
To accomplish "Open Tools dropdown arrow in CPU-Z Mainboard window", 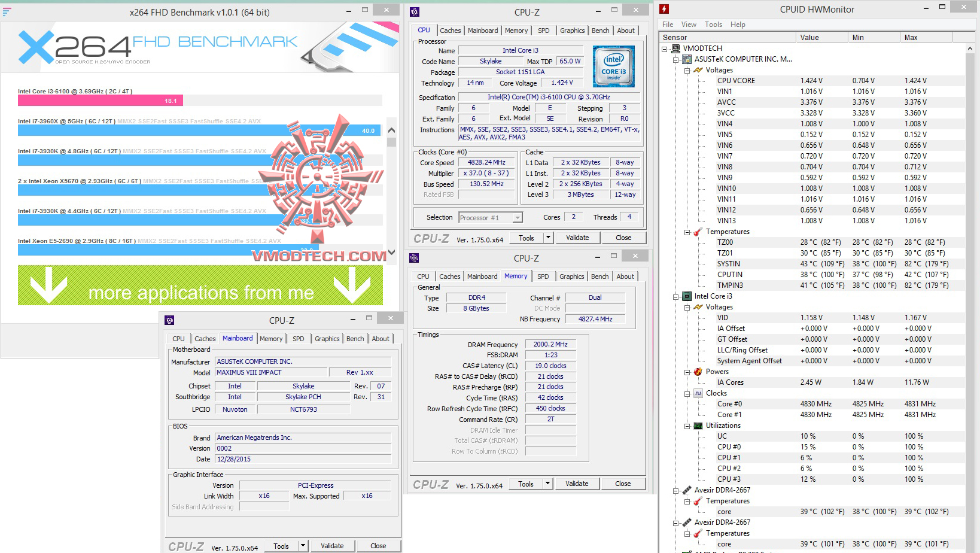I will [x=303, y=546].
